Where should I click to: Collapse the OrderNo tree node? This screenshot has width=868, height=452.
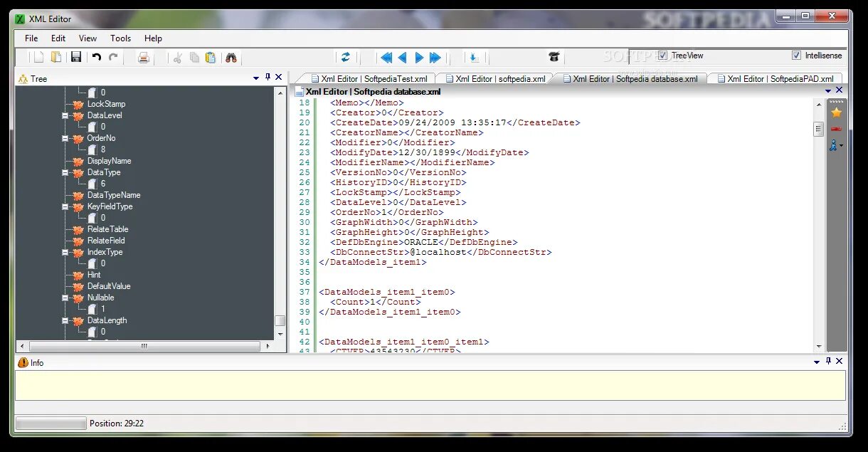click(x=65, y=138)
